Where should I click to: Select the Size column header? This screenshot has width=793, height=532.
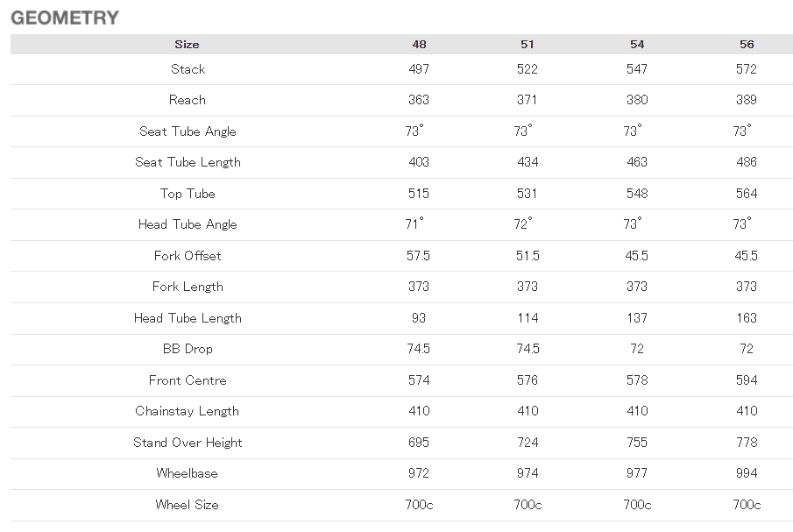(187, 45)
